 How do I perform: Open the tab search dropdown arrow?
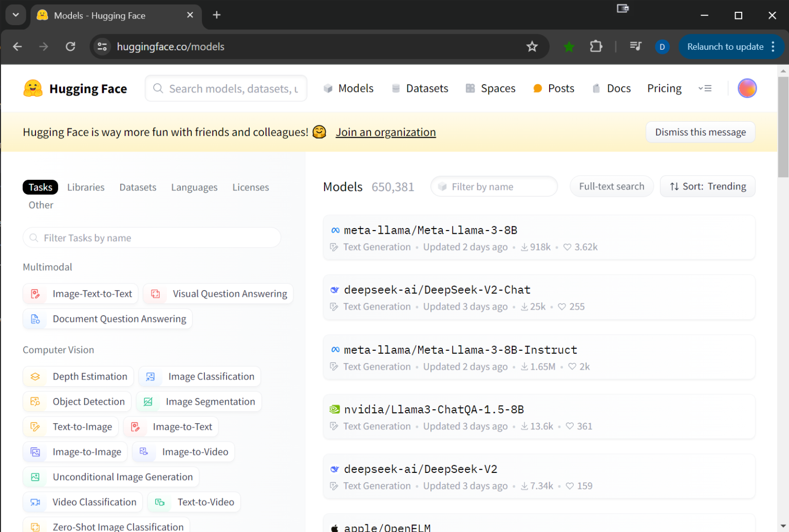point(15,15)
